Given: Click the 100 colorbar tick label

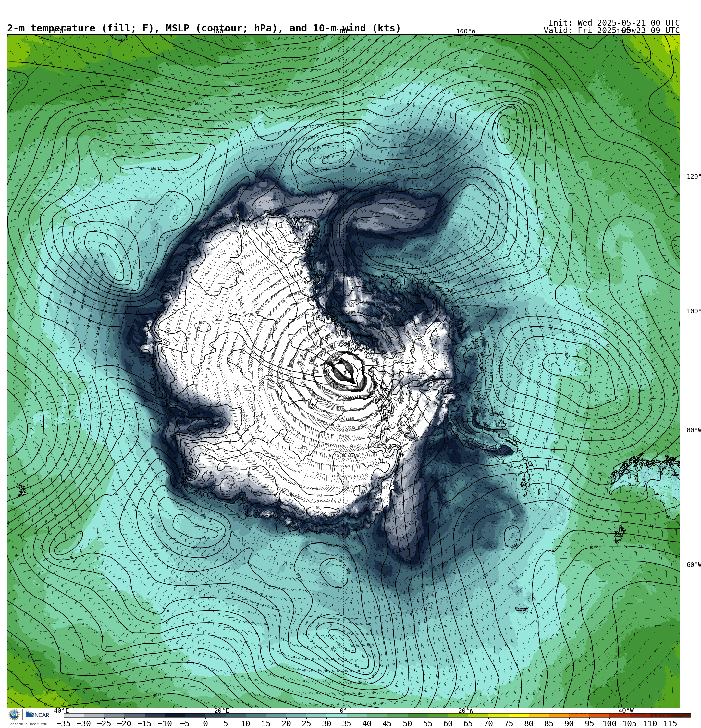Looking at the screenshot, I should tap(609, 723).
